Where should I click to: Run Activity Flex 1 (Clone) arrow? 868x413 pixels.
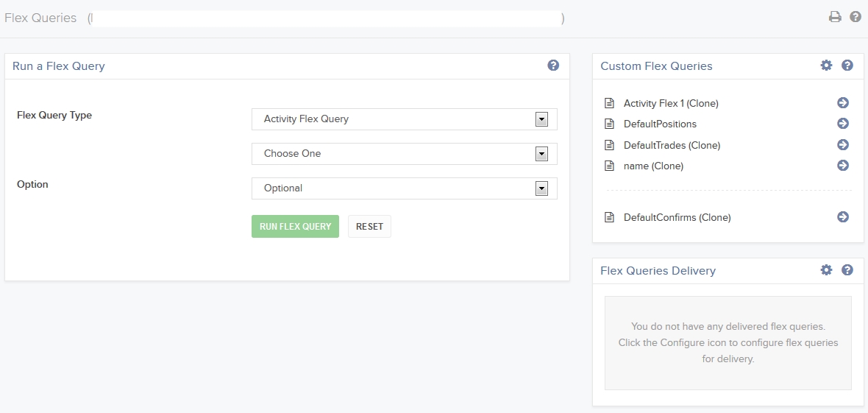click(x=843, y=103)
